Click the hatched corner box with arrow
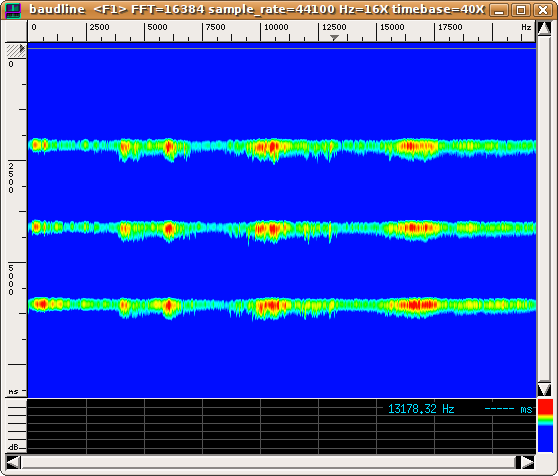Screen dimensions: 558x476 16,50
